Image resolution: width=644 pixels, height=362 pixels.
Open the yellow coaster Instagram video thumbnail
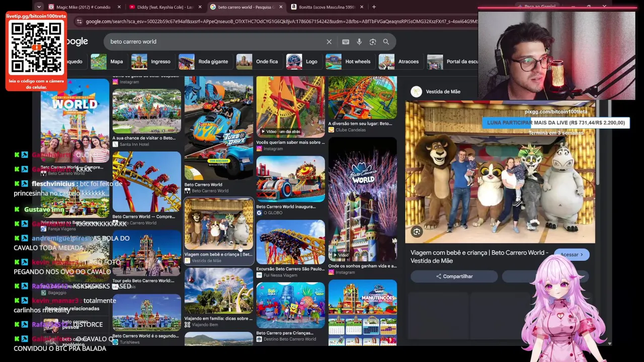[x=290, y=107]
